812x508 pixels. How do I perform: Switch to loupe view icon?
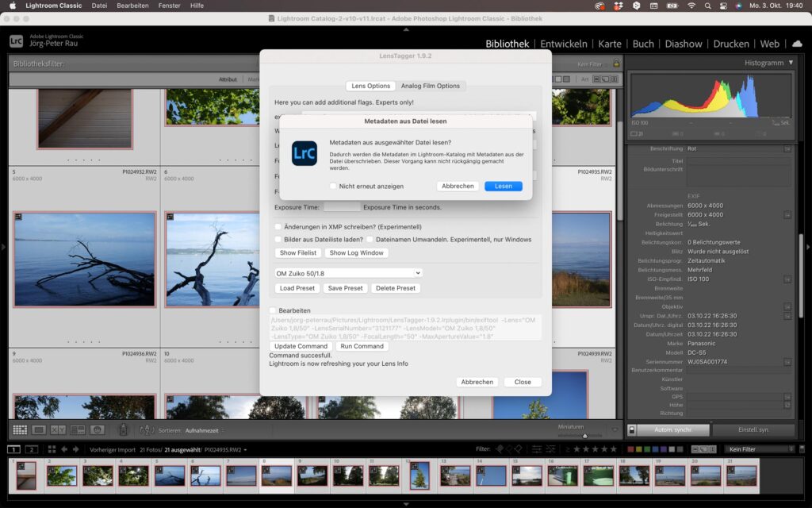(x=39, y=429)
